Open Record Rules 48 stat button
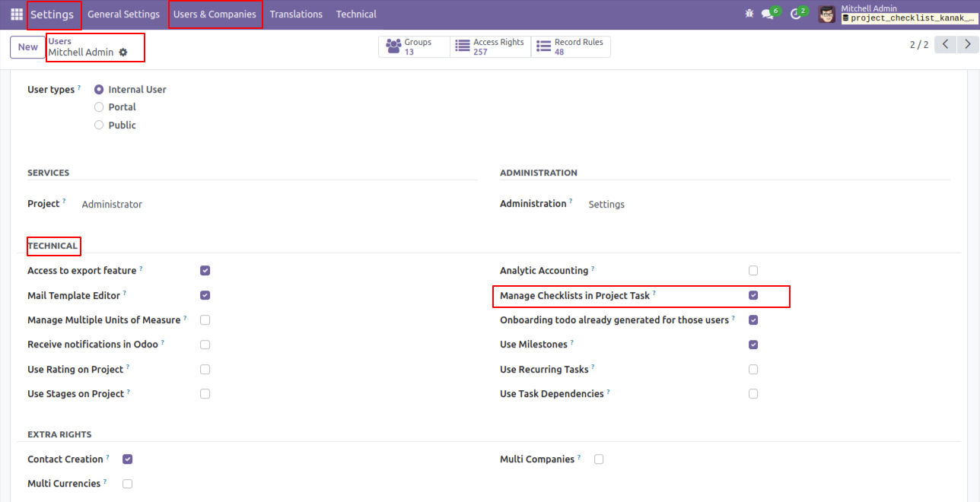The height and width of the screenshot is (502, 980). coord(571,47)
